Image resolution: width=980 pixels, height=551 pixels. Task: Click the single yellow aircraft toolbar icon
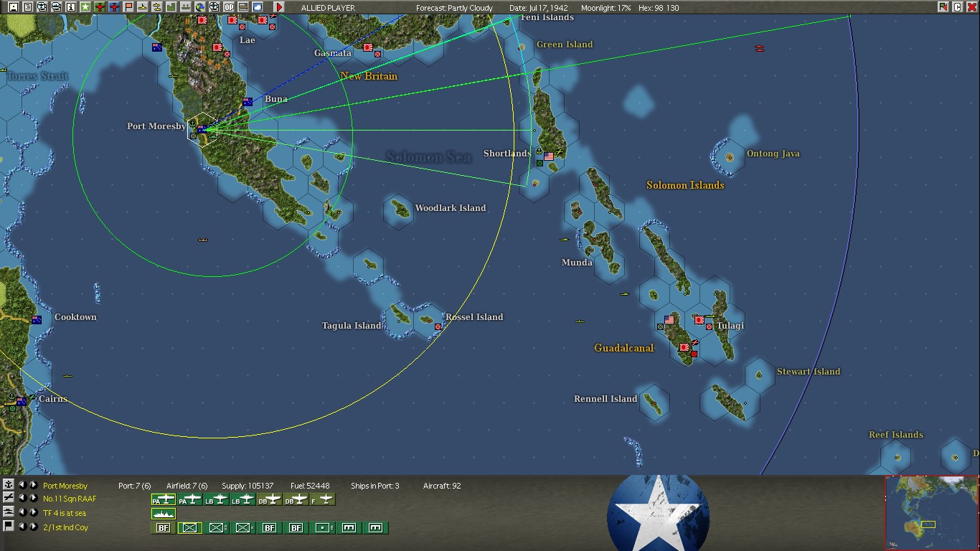143,7
